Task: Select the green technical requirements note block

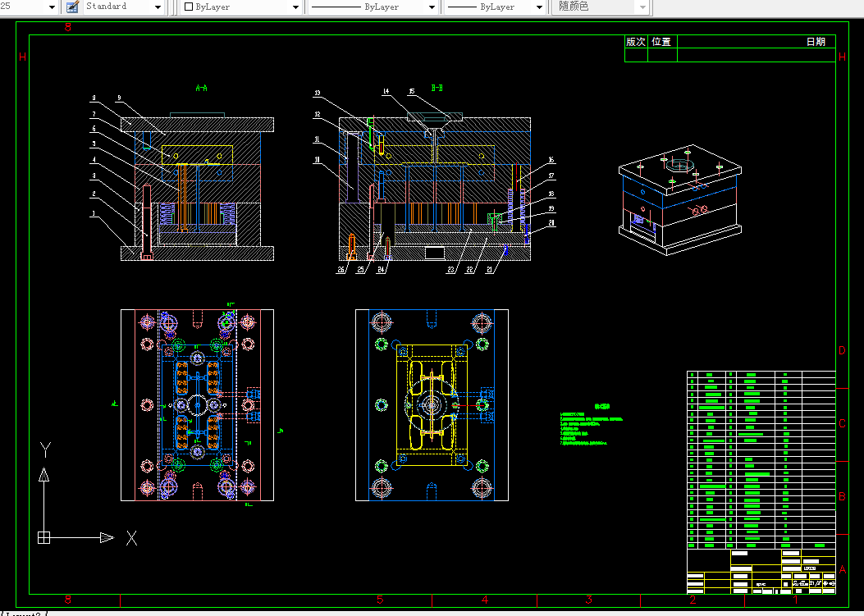Action: tap(592, 424)
